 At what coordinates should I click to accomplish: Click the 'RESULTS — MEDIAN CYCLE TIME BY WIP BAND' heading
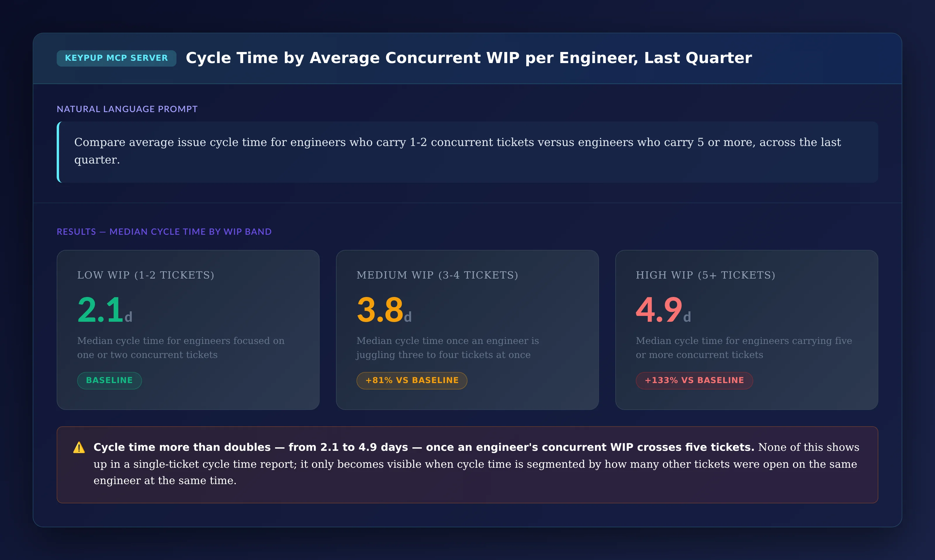tap(164, 232)
